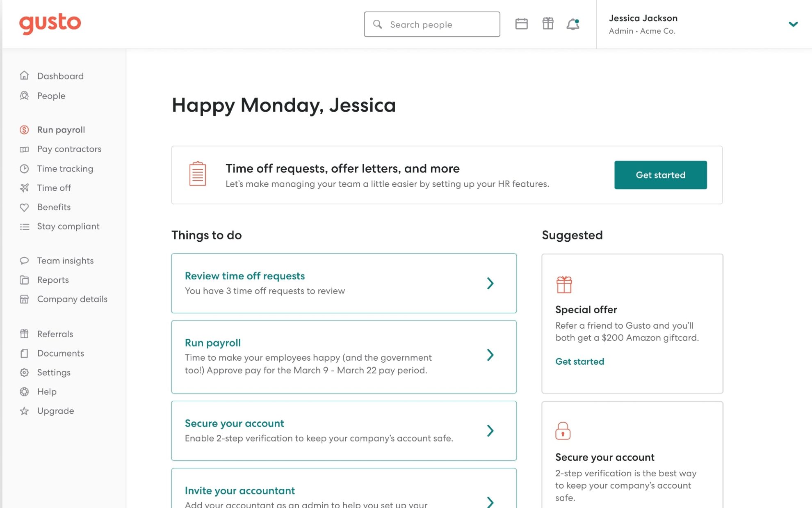
Task: Select Stay compliant menu item
Action: [x=68, y=225]
